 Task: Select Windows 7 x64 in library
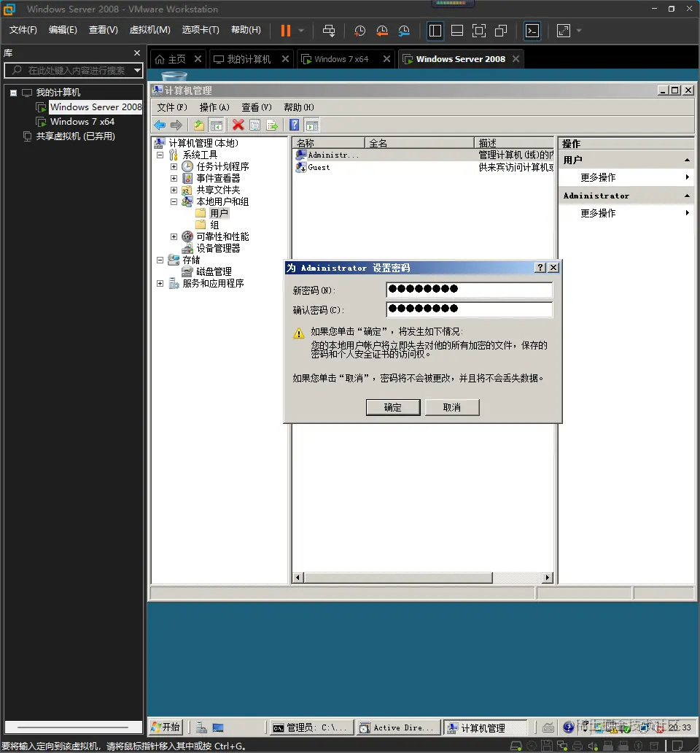pyautogui.click(x=82, y=122)
